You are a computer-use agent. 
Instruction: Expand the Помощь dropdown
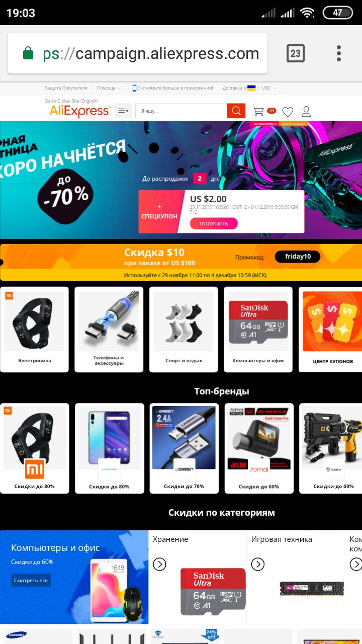[109, 88]
